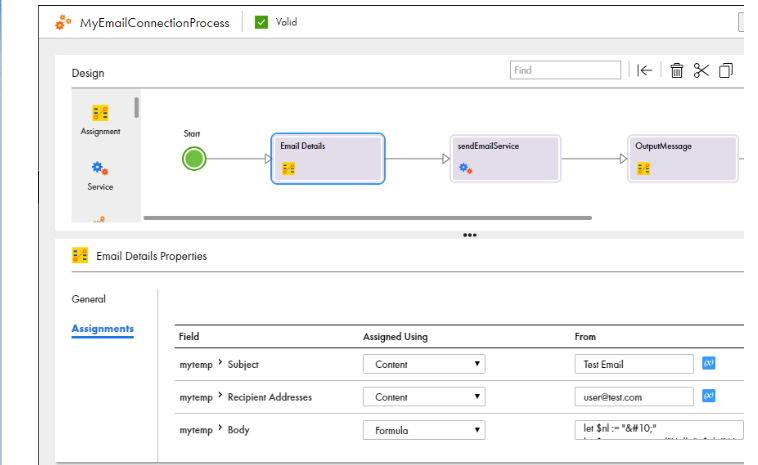
Task: Click the assignment icon inside OutputMessage step
Action: pos(643,169)
